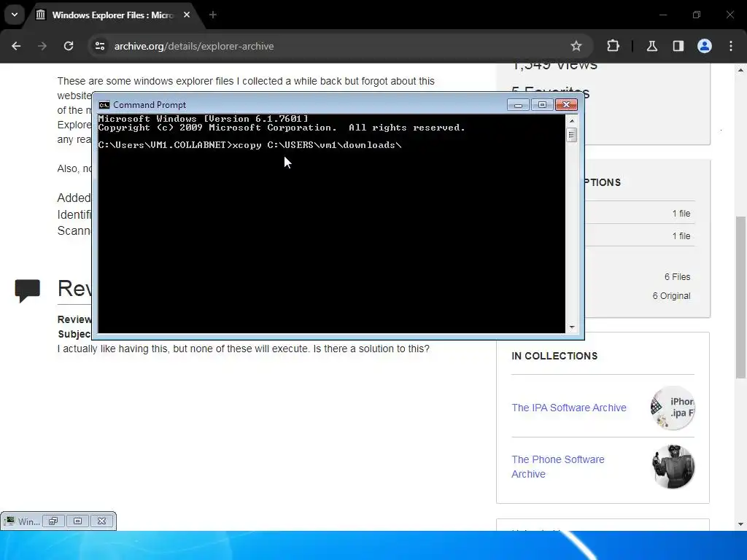Reload the archive.org page
Image resolution: width=747 pixels, height=560 pixels.
point(69,46)
